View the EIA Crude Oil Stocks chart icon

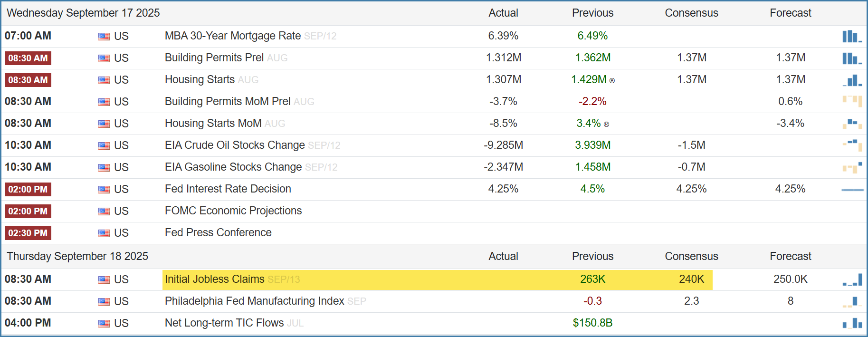pos(852,145)
